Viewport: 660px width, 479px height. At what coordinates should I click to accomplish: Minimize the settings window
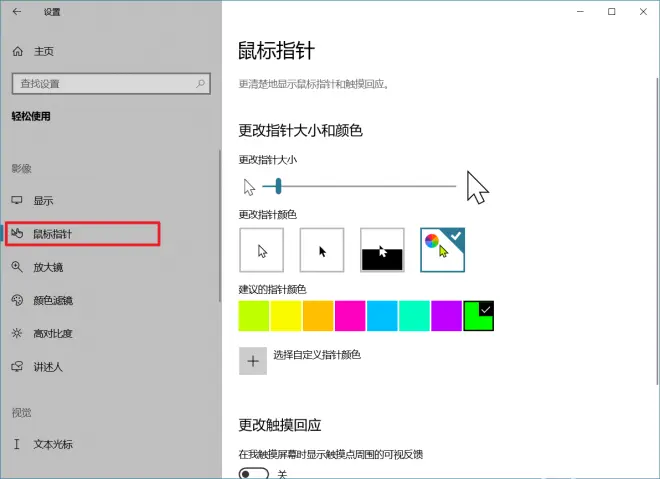580,12
